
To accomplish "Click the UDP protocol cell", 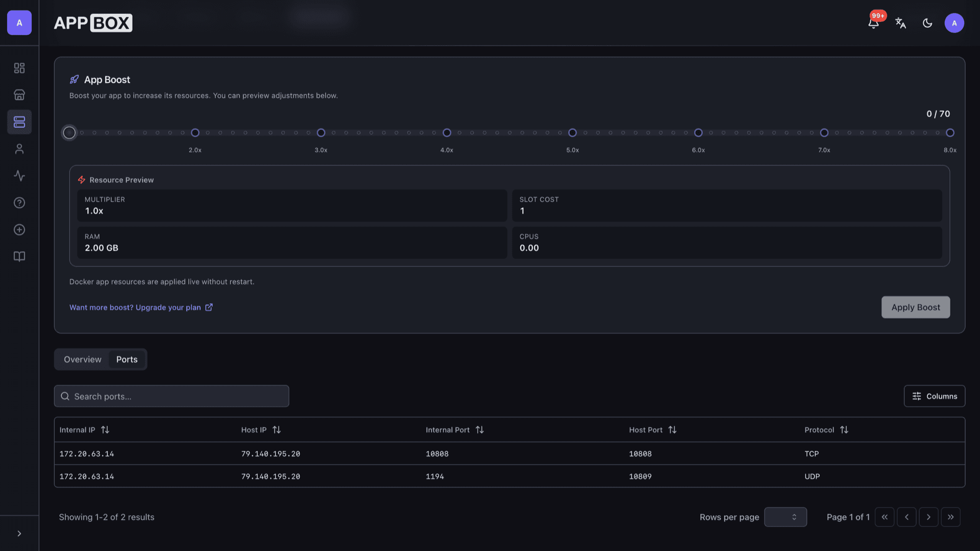I will pyautogui.click(x=812, y=476).
